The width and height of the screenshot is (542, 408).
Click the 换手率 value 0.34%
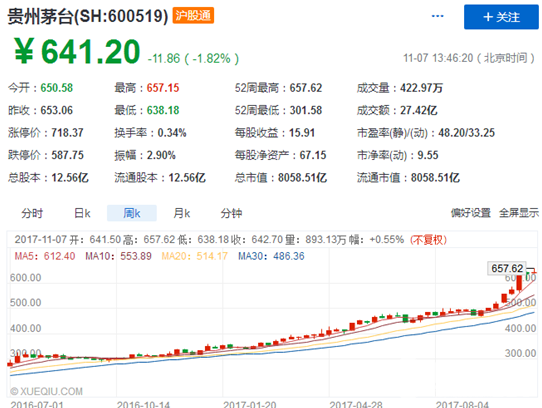(x=172, y=133)
